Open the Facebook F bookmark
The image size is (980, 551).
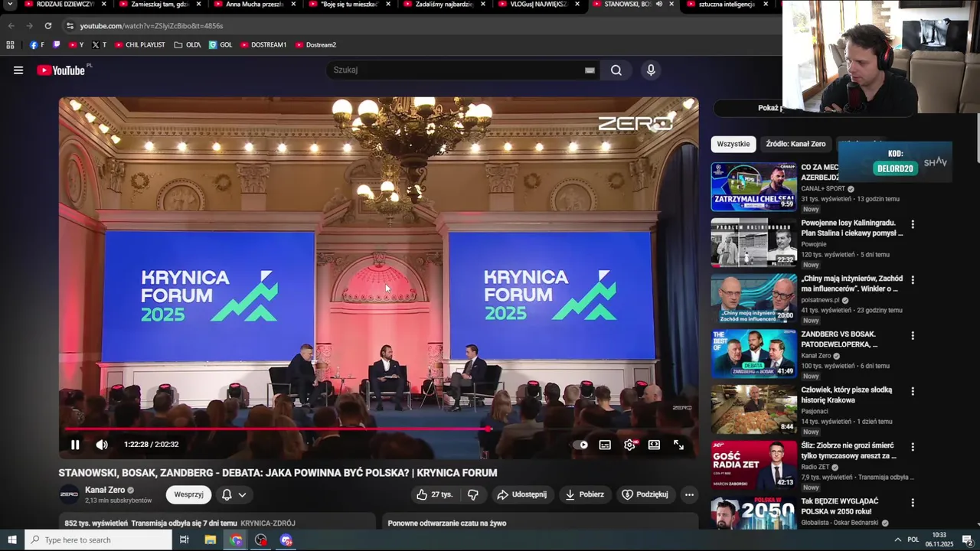pyautogui.click(x=37, y=45)
